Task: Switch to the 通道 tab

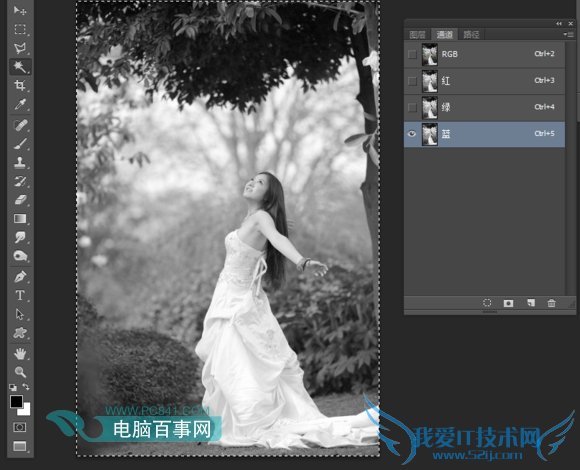Action: 444,34
